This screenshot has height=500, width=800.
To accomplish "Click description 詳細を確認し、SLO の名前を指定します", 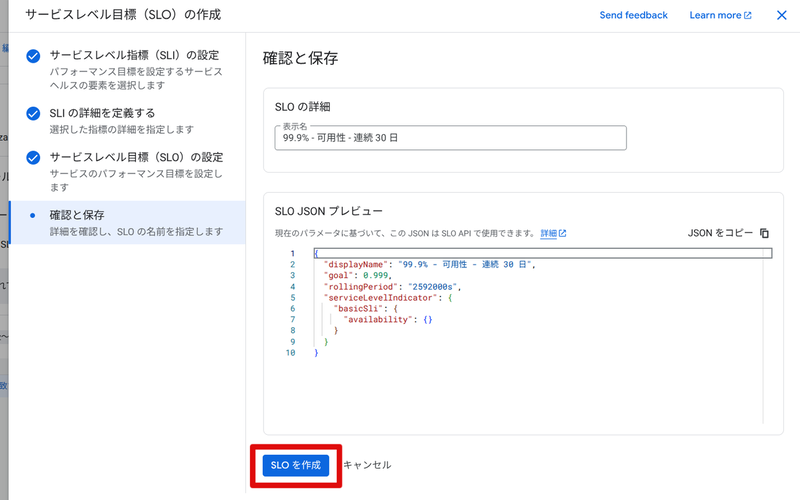I will 136,232.
